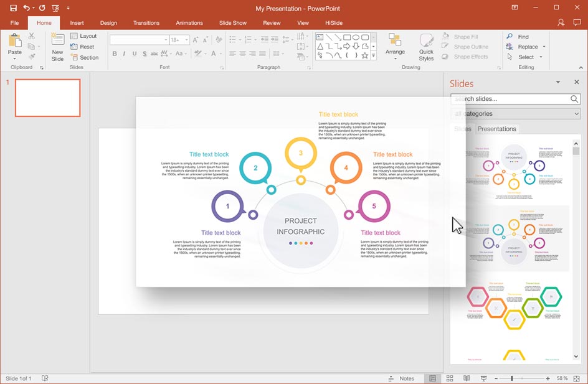The width and height of the screenshot is (588, 384).
Task: Toggle underline formatting
Action: point(135,54)
